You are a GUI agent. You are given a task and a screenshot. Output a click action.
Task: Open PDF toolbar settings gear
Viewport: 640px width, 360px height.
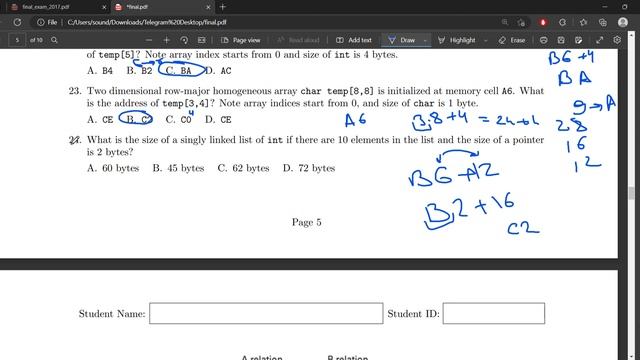pos(617,40)
